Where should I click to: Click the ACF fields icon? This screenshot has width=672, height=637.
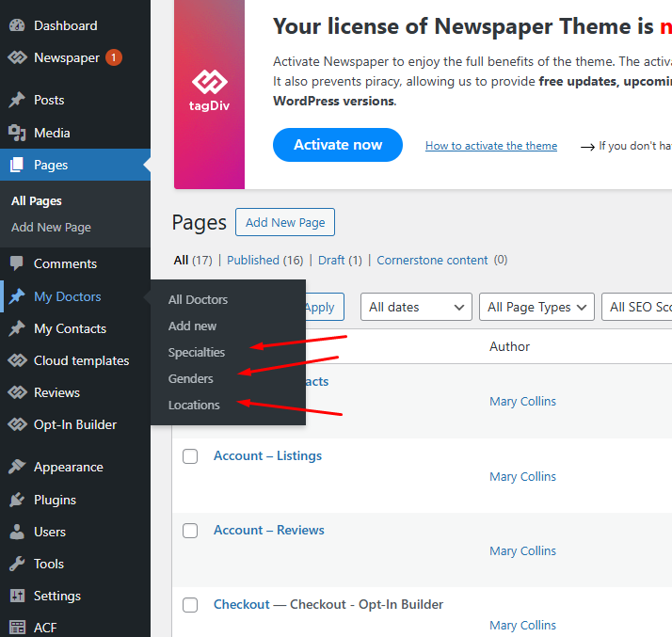[17, 628]
